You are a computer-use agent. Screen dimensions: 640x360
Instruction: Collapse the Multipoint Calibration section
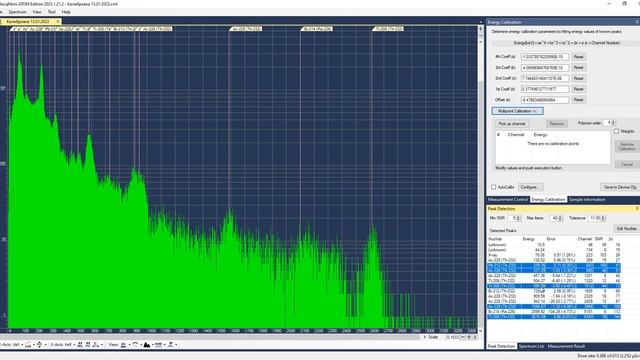[x=517, y=111]
